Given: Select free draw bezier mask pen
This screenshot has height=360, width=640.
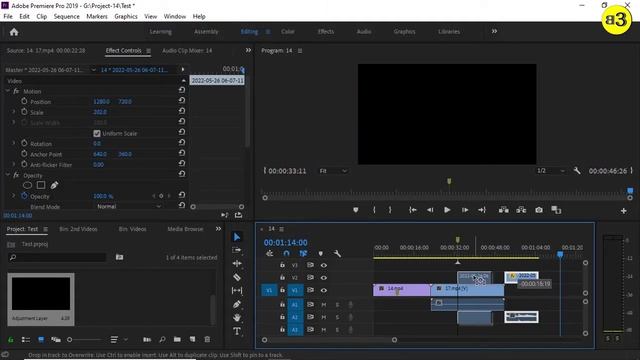Looking at the screenshot, I should pyautogui.click(x=54, y=185).
